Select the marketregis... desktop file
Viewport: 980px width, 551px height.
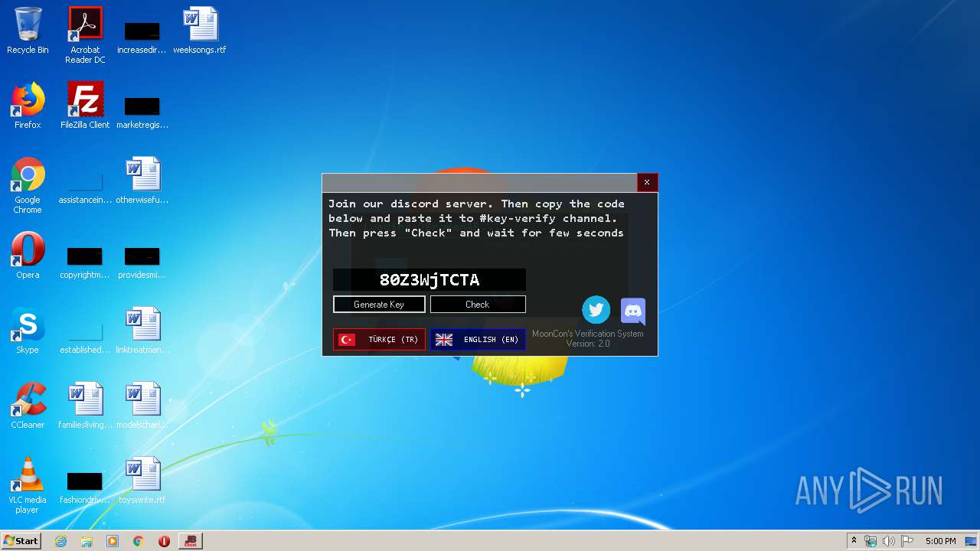point(142,110)
